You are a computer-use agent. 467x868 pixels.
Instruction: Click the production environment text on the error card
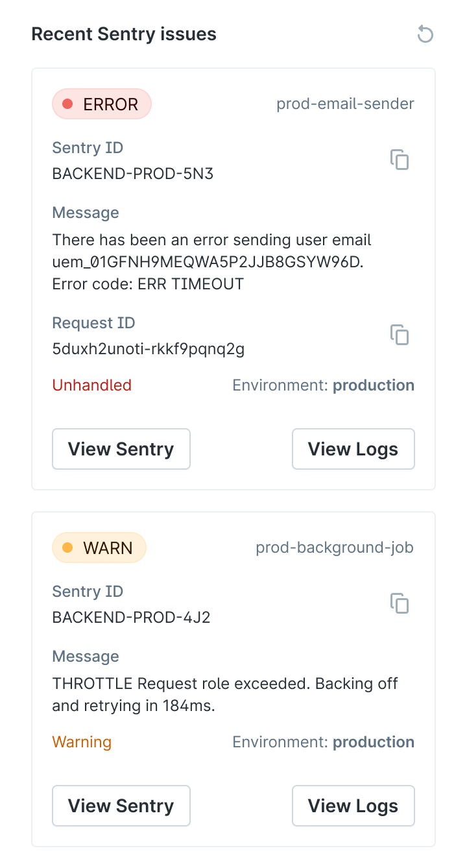tap(374, 385)
